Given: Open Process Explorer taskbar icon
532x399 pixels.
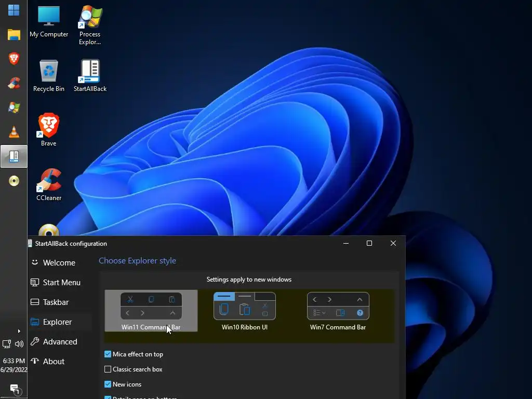Looking at the screenshot, I should coord(14,107).
